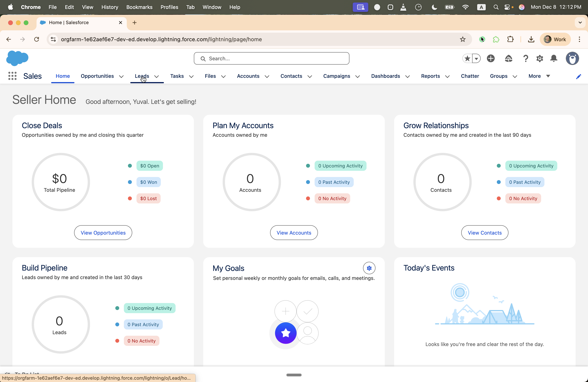Expand the favorites list dropdown arrow
The width and height of the screenshot is (588, 382).
[476, 59]
